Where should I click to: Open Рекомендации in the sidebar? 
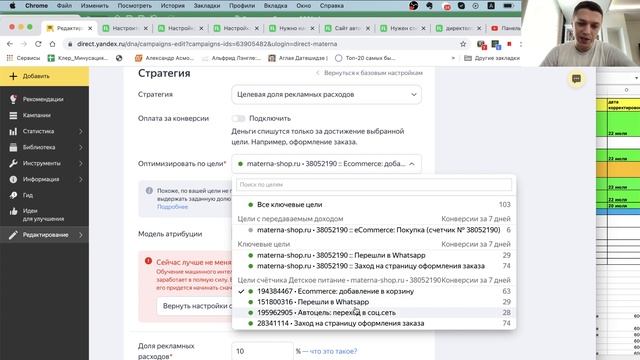(44, 99)
